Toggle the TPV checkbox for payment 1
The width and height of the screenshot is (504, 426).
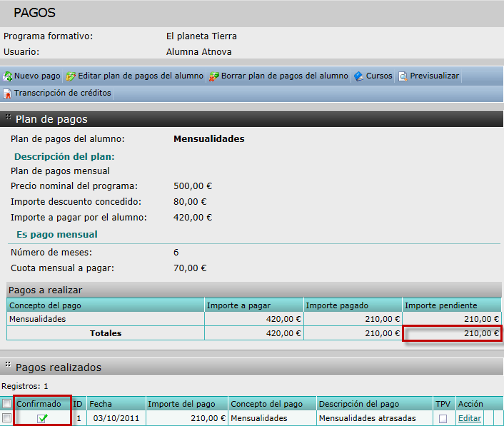[x=443, y=418]
